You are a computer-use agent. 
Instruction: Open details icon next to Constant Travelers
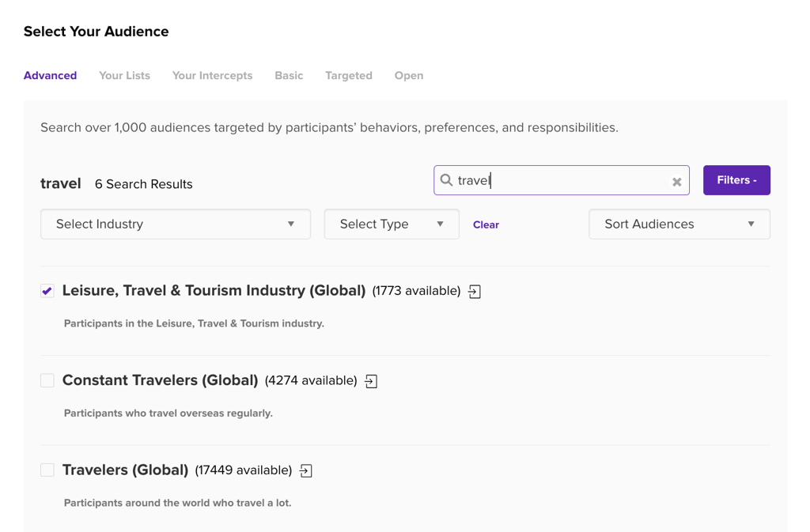tap(371, 381)
